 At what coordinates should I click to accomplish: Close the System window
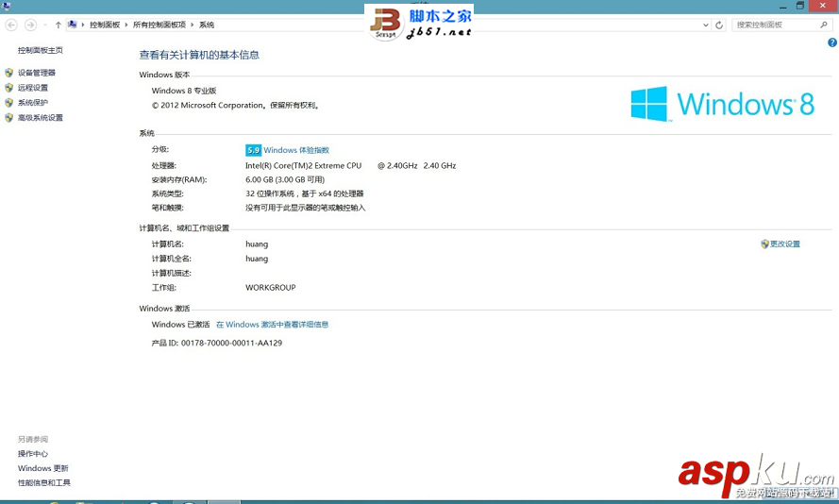click(x=823, y=6)
